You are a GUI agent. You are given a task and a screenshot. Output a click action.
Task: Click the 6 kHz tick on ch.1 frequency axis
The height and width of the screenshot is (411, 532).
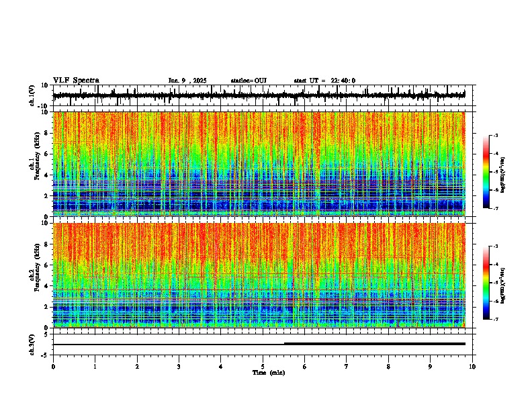[x=46, y=154]
